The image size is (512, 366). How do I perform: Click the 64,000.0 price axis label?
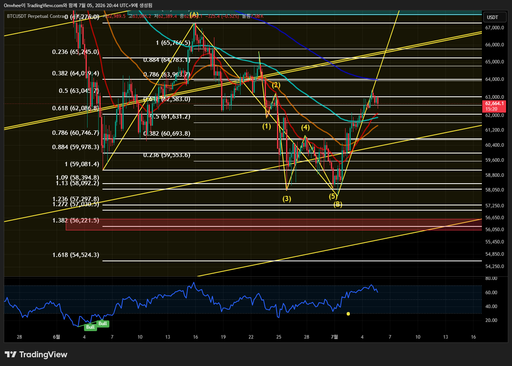(495, 79)
